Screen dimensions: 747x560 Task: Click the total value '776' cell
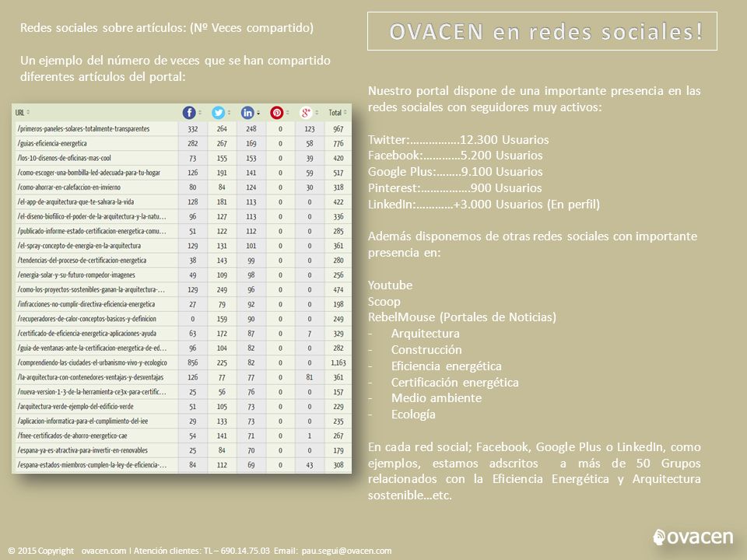(x=338, y=143)
